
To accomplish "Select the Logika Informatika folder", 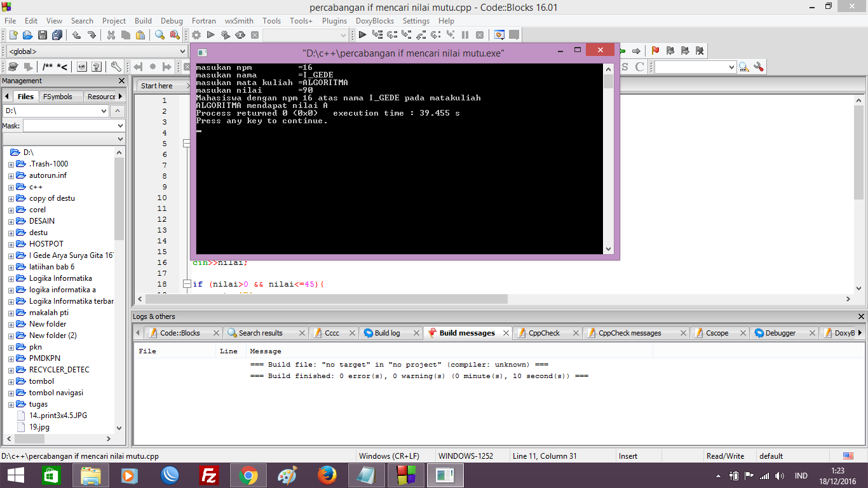I will tap(60, 278).
